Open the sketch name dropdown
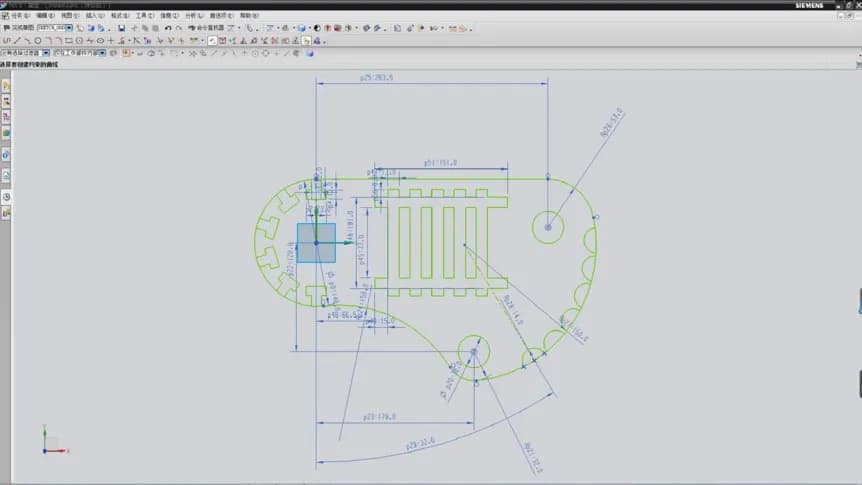Image resolution: width=862 pixels, height=485 pixels. (x=69, y=27)
